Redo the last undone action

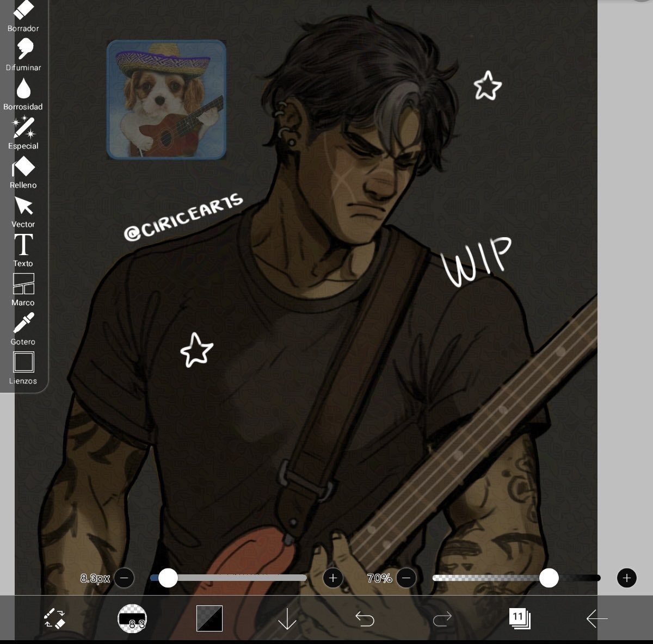pyautogui.click(x=442, y=618)
